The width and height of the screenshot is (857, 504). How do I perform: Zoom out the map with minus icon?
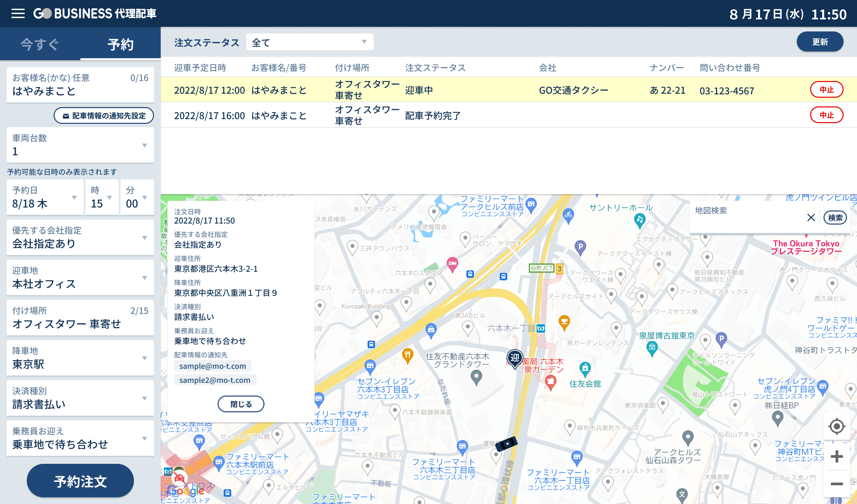point(836,484)
